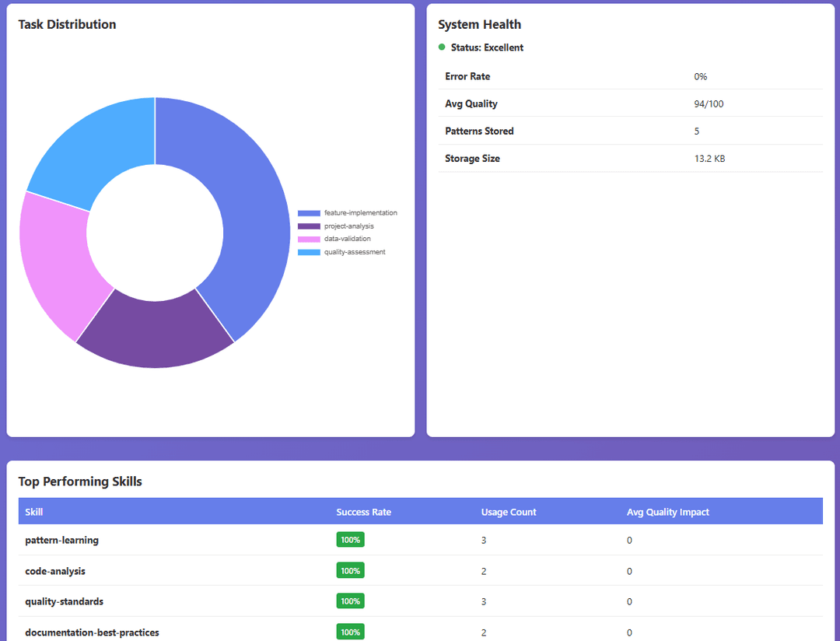Sort table by Success Rate header

click(x=364, y=512)
